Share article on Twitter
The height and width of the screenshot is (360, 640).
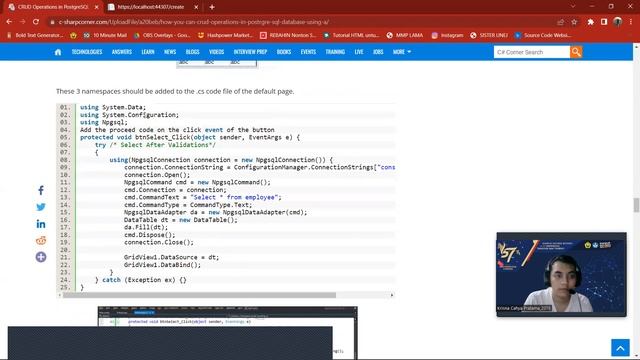(41, 207)
